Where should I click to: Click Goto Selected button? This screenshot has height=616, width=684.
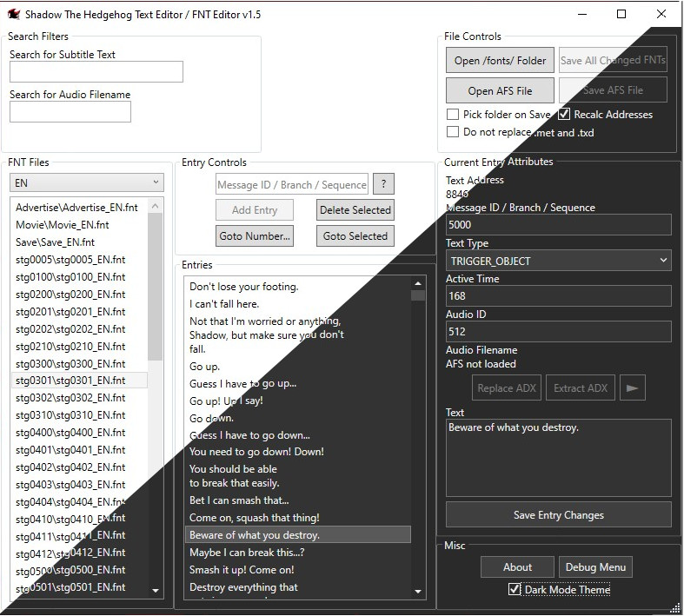click(355, 235)
